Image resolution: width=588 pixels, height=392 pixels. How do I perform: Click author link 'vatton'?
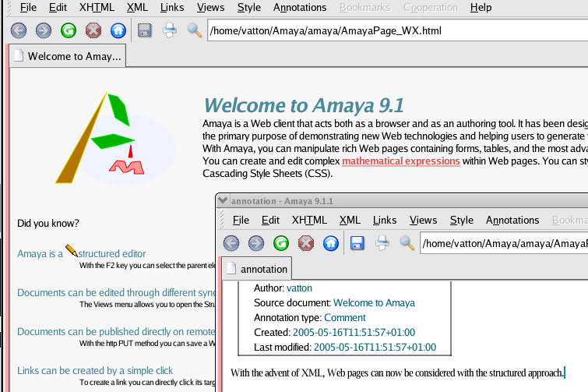click(x=299, y=288)
